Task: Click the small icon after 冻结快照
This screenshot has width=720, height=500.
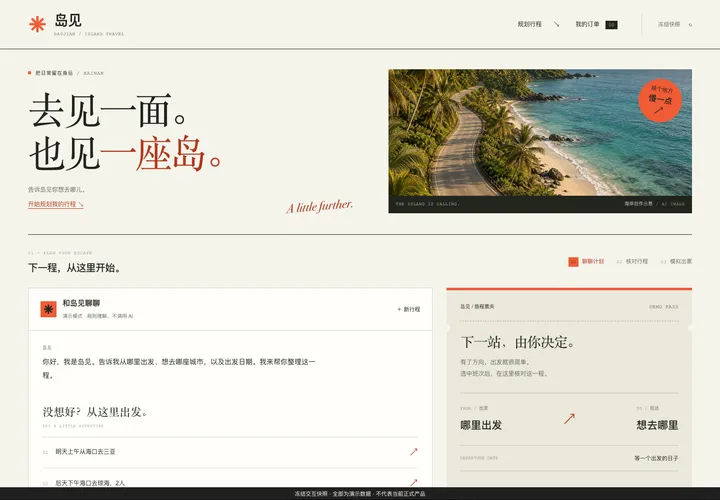Action: [690, 25]
